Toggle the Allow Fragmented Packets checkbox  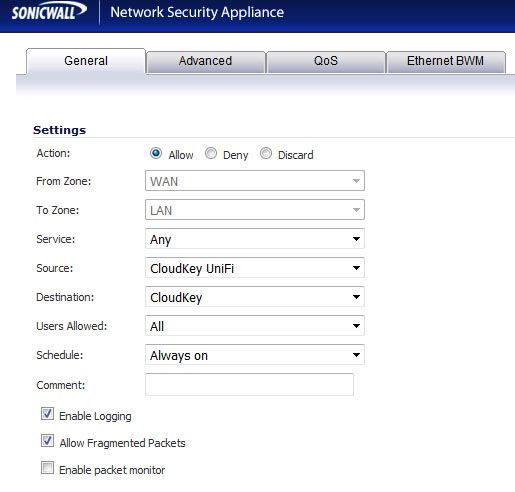tap(47, 441)
